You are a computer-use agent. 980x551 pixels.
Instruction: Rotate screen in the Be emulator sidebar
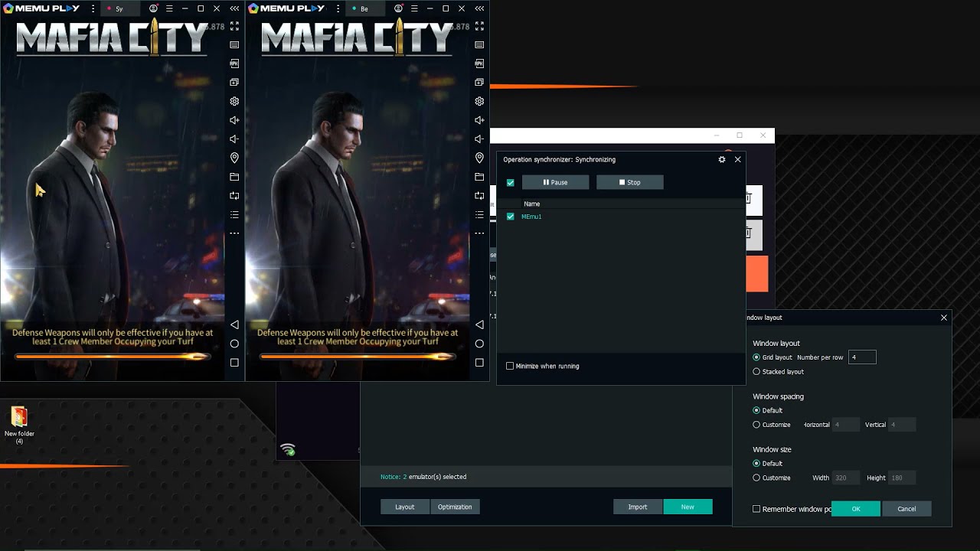point(479,196)
